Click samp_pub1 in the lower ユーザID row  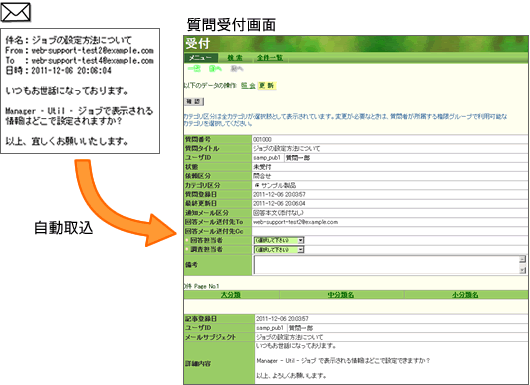pos(269,328)
